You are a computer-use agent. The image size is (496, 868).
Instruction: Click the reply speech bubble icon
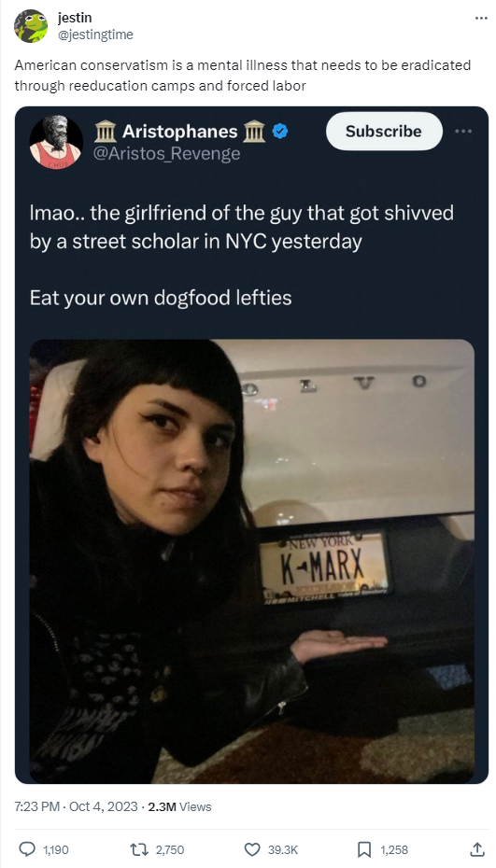pyautogui.click(x=27, y=848)
